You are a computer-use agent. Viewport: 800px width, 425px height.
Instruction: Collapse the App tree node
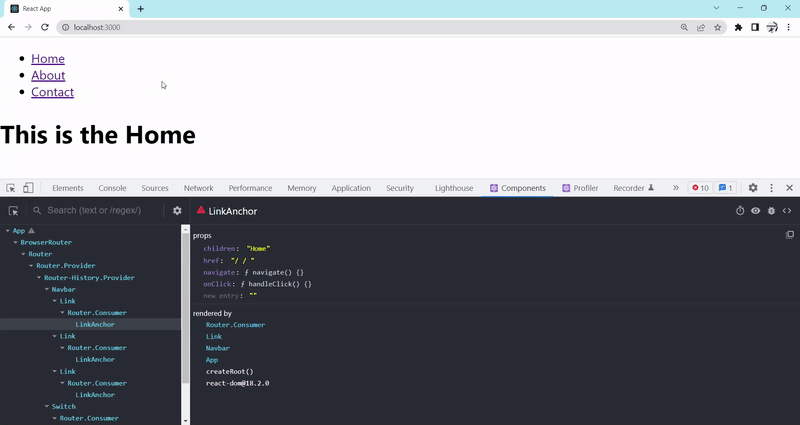pos(8,231)
